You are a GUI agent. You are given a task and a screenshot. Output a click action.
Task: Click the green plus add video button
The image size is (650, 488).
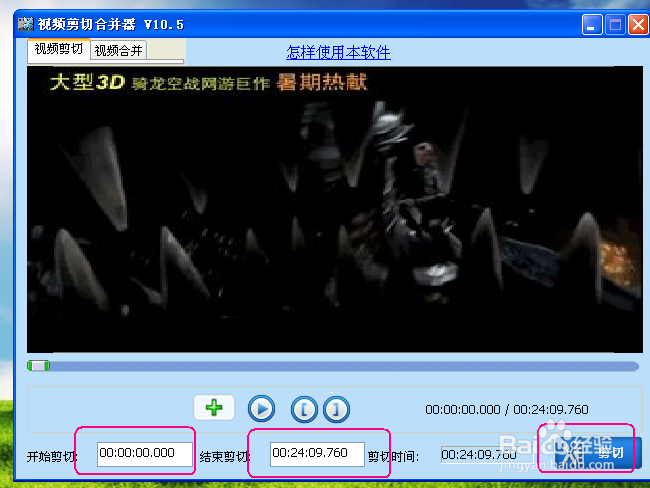pos(214,408)
